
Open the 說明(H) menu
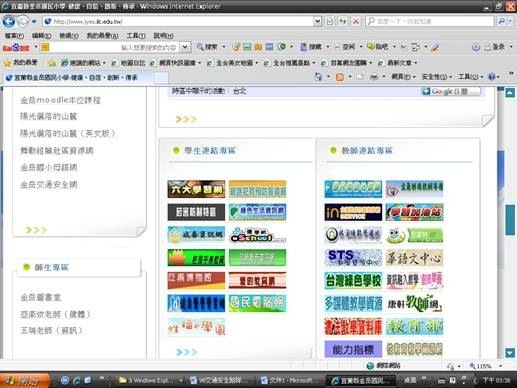click(x=163, y=35)
